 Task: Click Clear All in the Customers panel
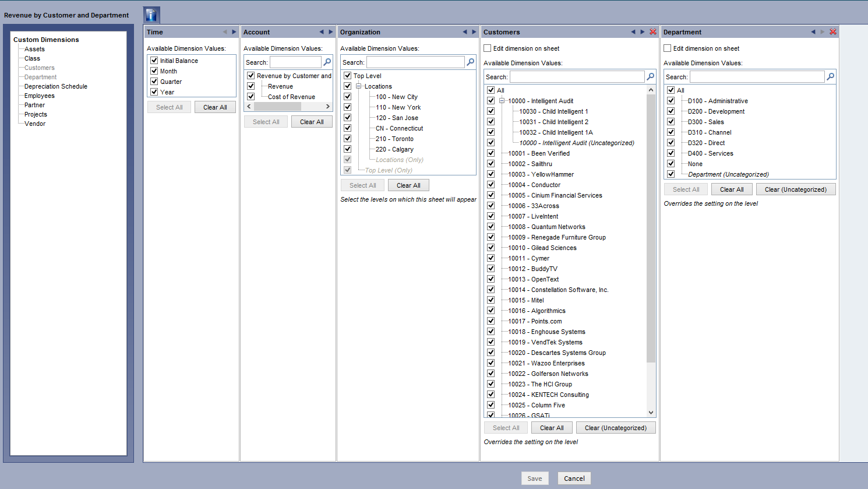(552, 428)
